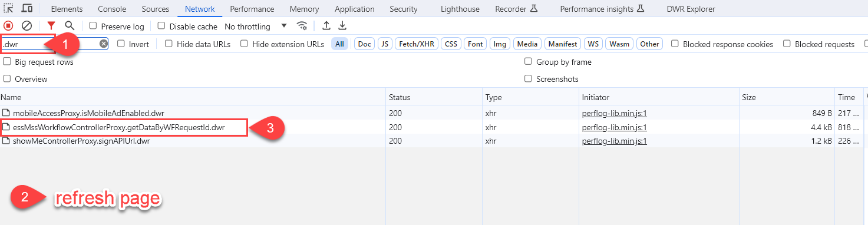This screenshot has height=225, width=868.
Task: Open perflog-lib.min.js:1 initiator for signAPIUrl row
Action: click(615, 141)
